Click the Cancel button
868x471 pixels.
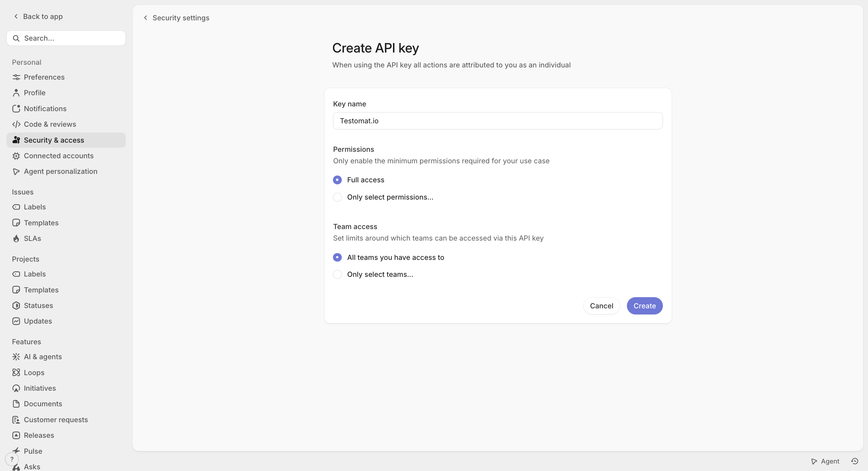[601, 306]
